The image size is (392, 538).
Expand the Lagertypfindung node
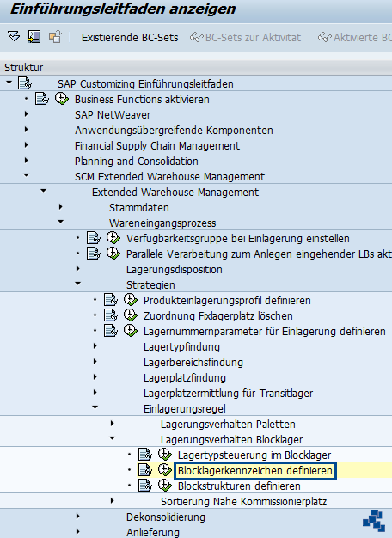[95, 345]
